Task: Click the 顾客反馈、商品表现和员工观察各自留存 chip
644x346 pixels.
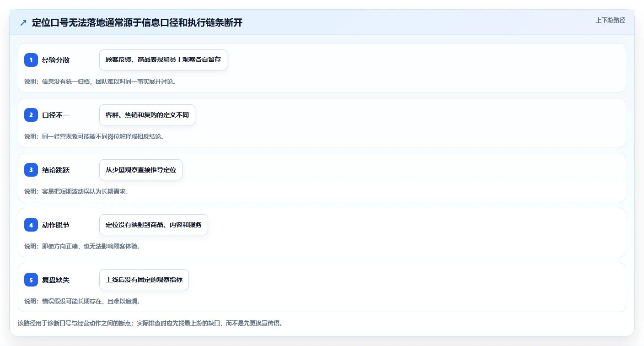Action: [x=163, y=60]
